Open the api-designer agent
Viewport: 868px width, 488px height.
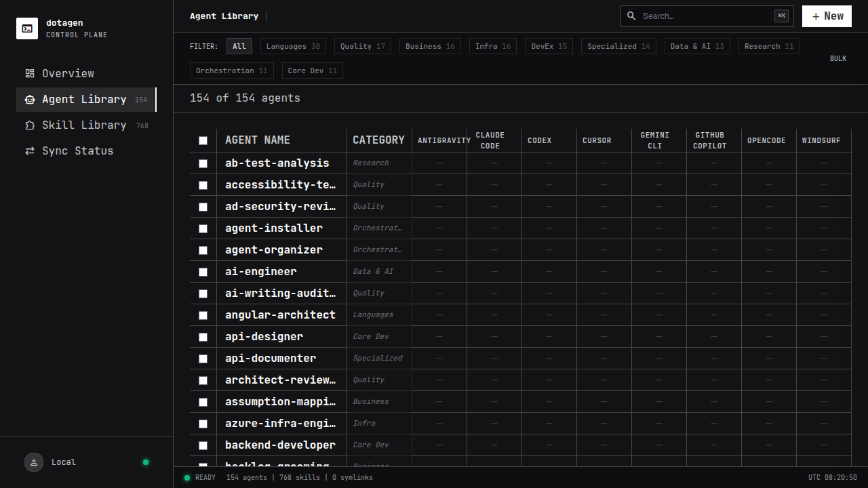pos(264,337)
